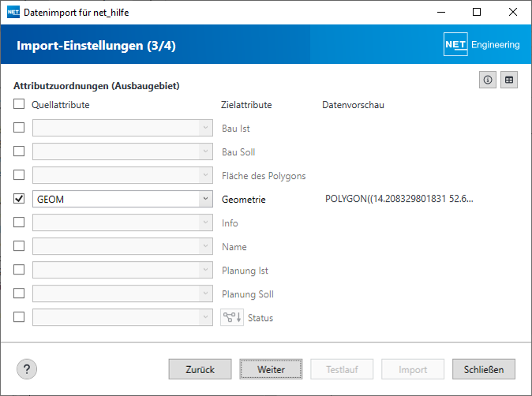532x396 pixels.
Task: Click the Info target attribute label
Action: (230, 223)
